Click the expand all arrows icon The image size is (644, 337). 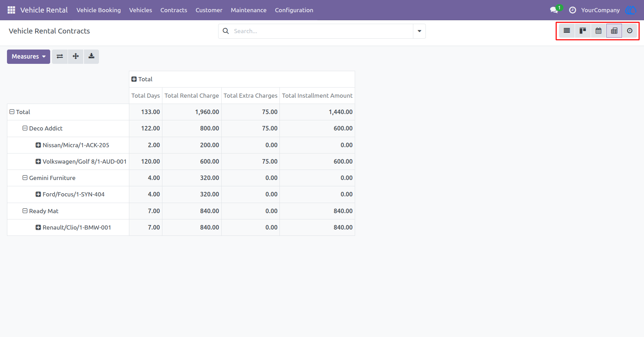pyautogui.click(x=76, y=57)
